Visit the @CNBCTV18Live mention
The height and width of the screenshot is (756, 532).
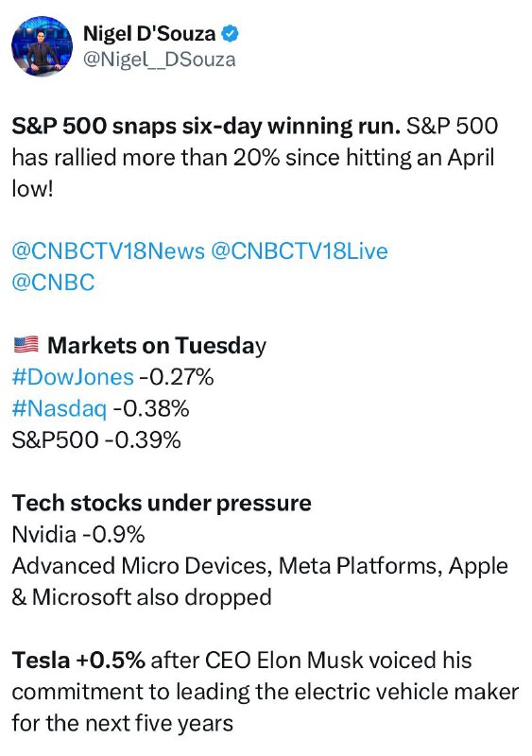click(300, 251)
